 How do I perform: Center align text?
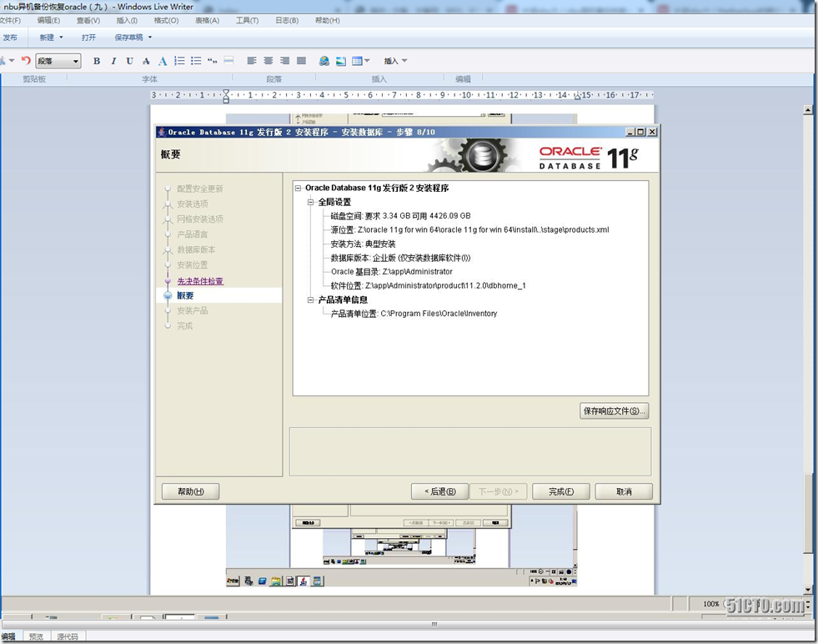tap(268, 61)
